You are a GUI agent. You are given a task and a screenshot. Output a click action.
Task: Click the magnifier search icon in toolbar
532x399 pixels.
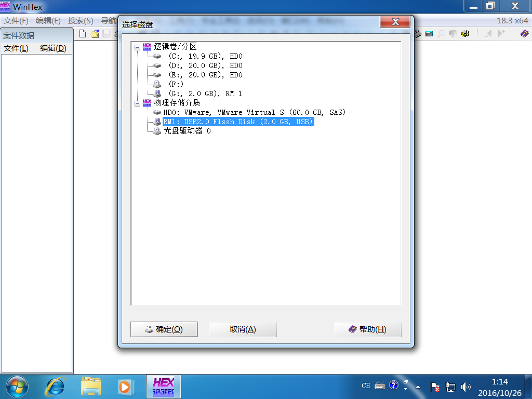[x=441, y=34]
